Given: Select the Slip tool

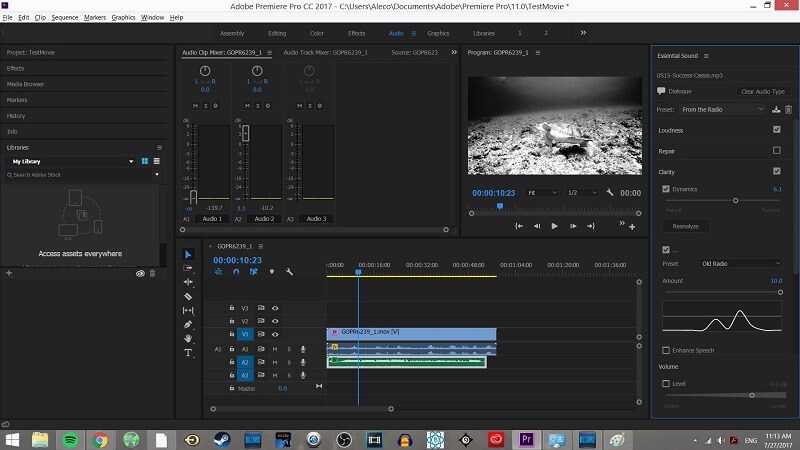Looking at the screenshot, I should [188, 310].
